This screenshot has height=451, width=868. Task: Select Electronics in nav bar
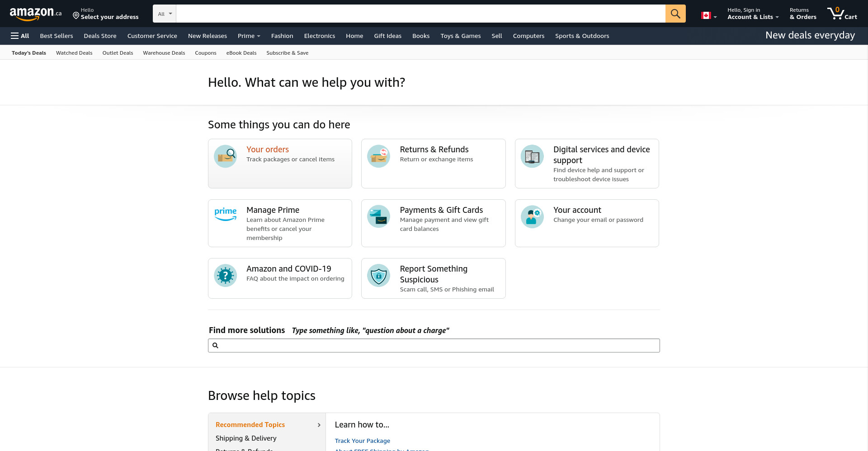click(x=320, y=36)
